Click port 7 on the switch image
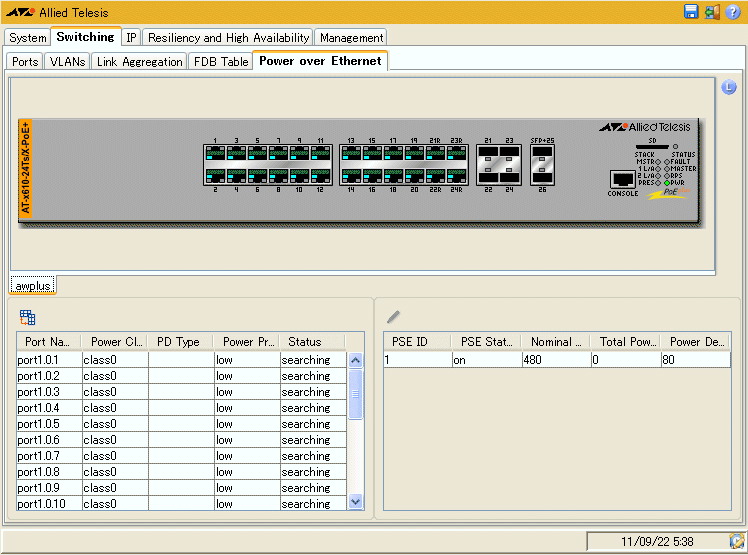Screen dimensions: 748x555 coord(279,154)
